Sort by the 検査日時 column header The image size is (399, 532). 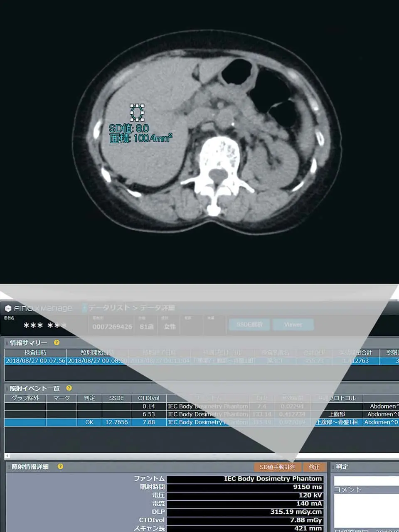(x=35, y=352)
